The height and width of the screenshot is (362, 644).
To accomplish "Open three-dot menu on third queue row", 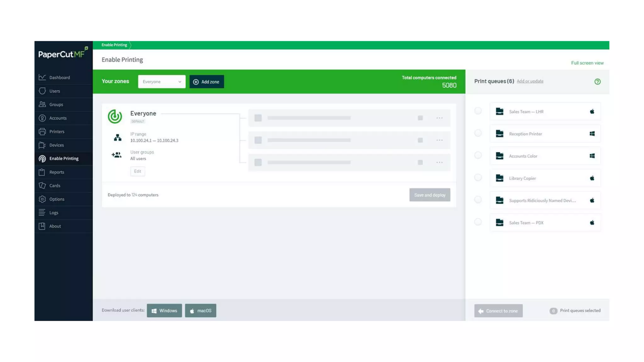I will pyautogui.click(x=439, y=162).
